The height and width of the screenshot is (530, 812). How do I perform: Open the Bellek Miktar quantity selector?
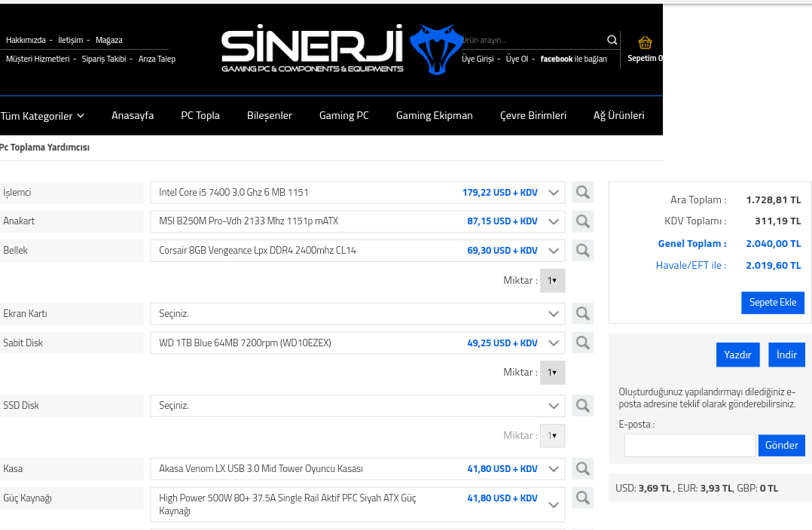tap(552, 281)
